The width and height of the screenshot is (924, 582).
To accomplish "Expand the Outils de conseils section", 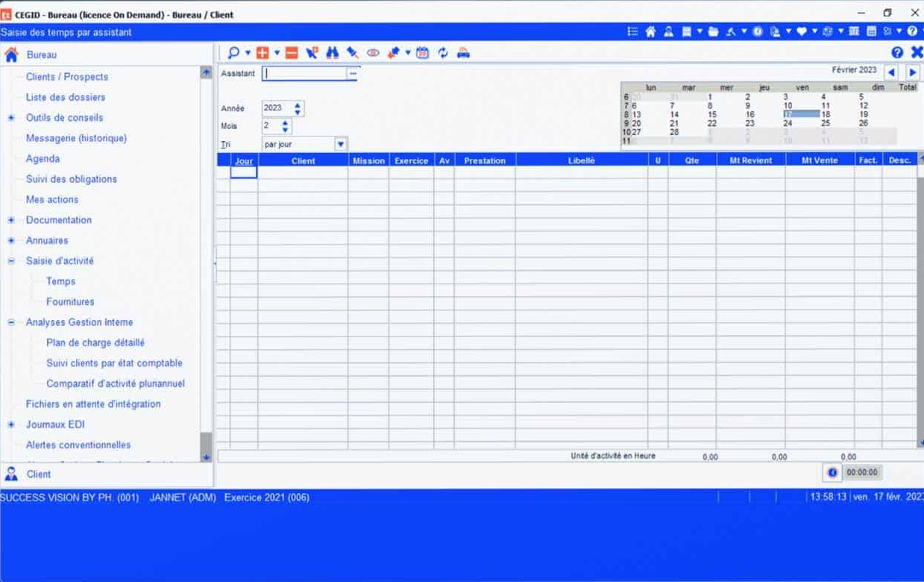I will coord(10,118).
